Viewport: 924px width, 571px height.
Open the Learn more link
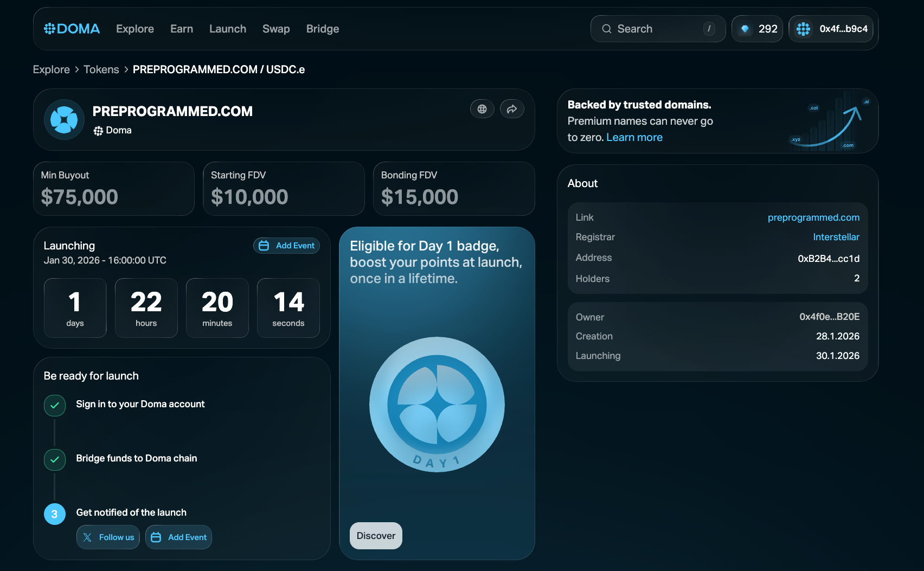coord(634,137)
